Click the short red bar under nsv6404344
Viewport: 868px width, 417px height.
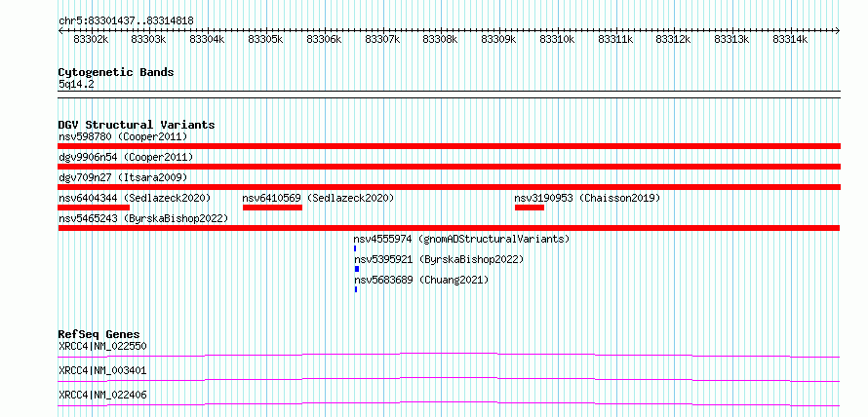[x=94, y=208]
